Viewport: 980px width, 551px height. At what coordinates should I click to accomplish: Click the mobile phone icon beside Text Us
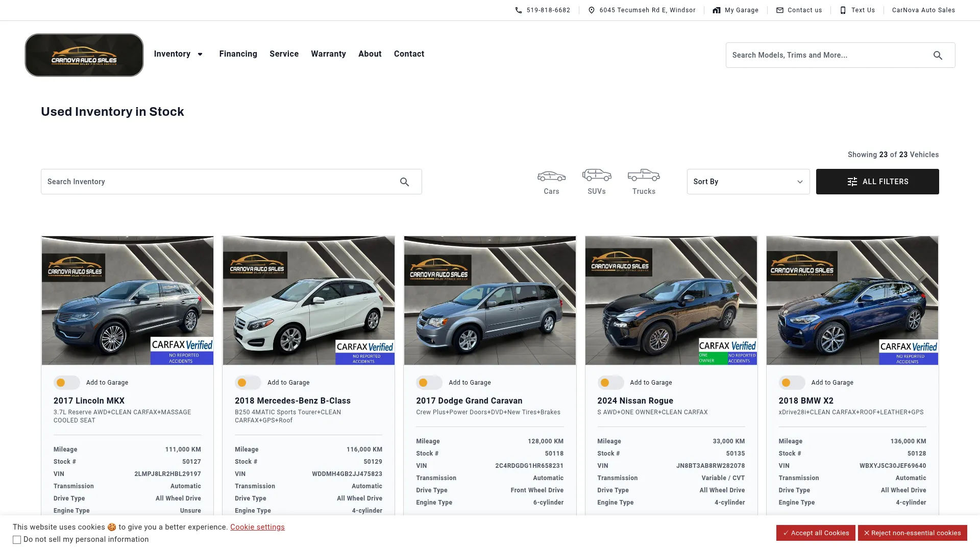coord(843,10)
